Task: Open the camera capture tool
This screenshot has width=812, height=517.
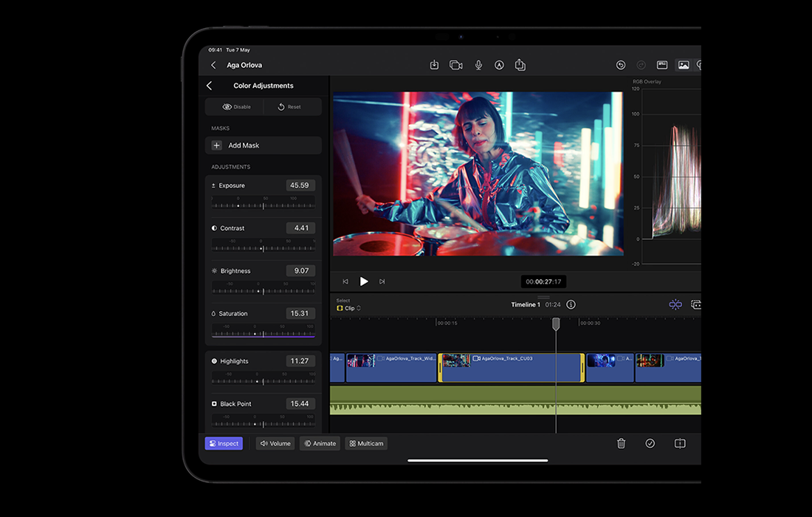Action: point(456,65)
